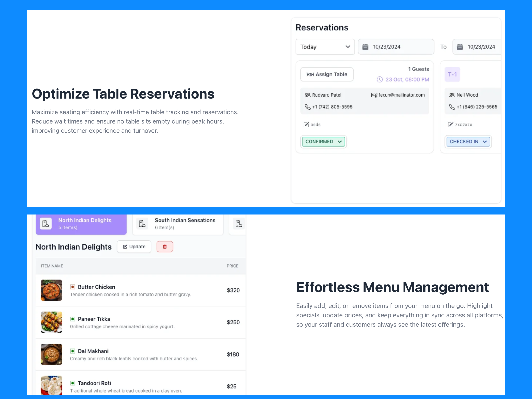The width and height of the screenshot is (532, 399).
Task: Click email icon next to fexun@mailinator.com
Action: tap(374, 95)
